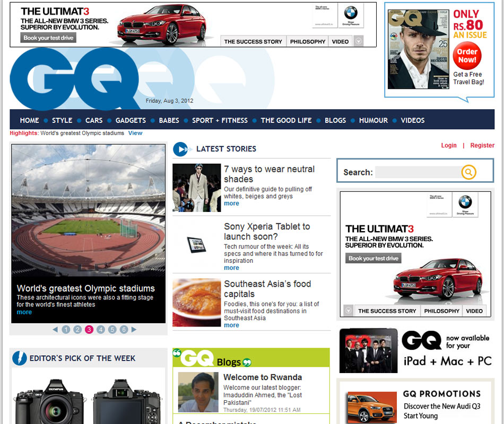Image resolution: width=504 pixels, height=424 pixels.
Task: Click the Latest Stories play icon
Action: 180,149
